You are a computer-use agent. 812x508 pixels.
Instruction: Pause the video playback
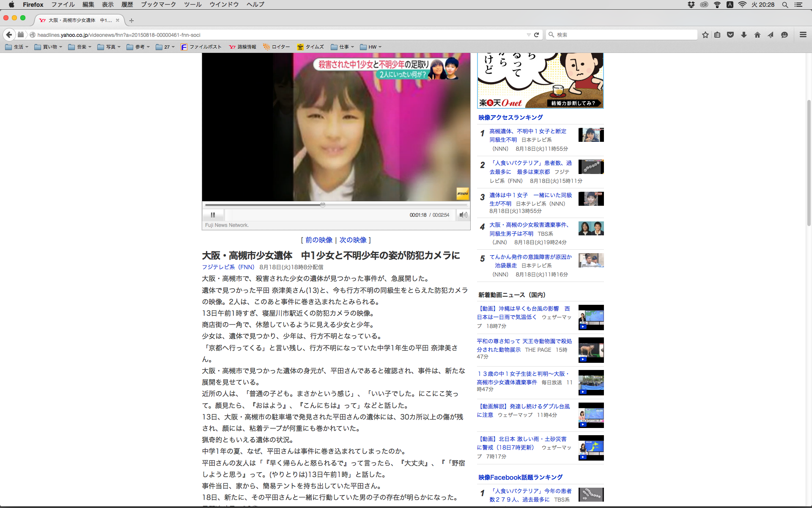pos(213,215)
